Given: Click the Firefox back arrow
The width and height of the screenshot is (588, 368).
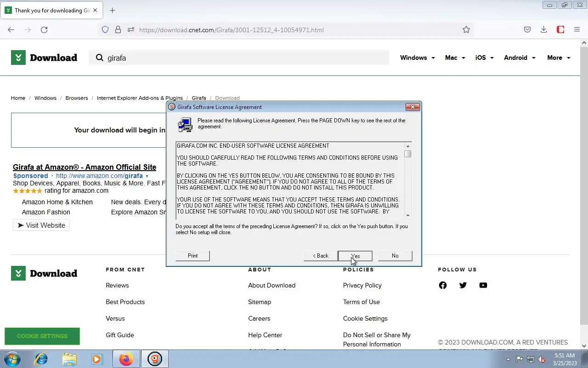Looking at the screenshot, I should click(11, 29).
